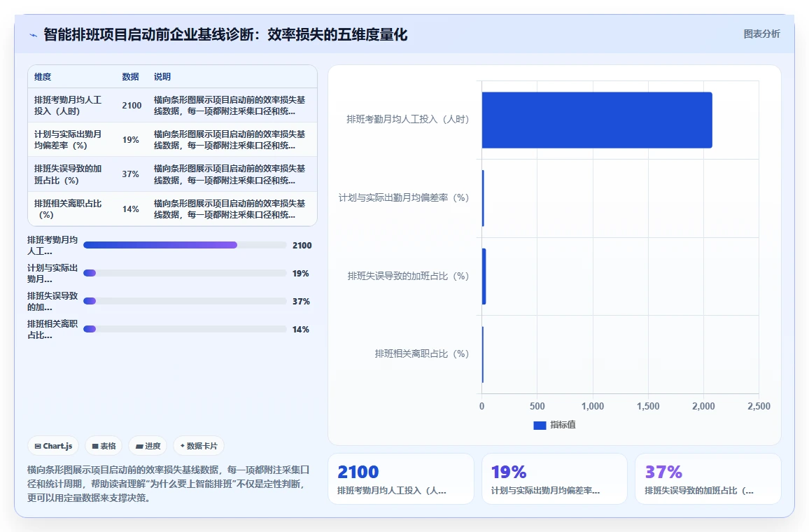Click the 图表分析 label in the header
The width and height of the screenshot is (809, 532).
pos(761,34)
